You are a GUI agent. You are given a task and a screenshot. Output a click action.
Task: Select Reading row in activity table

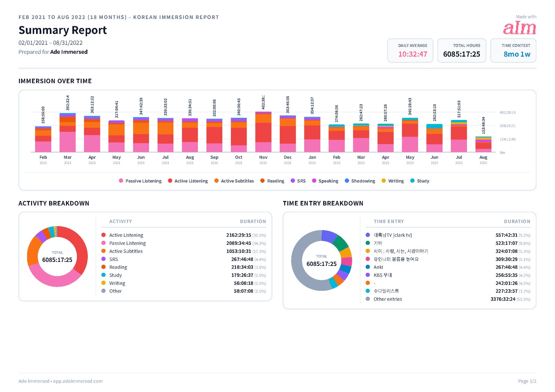[x=184, y=267]
